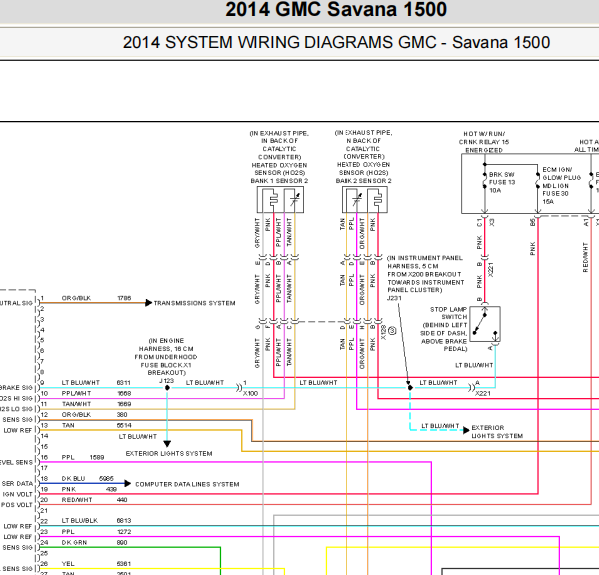Click circuit number 439 on pin 19

[x=111, y=489]
